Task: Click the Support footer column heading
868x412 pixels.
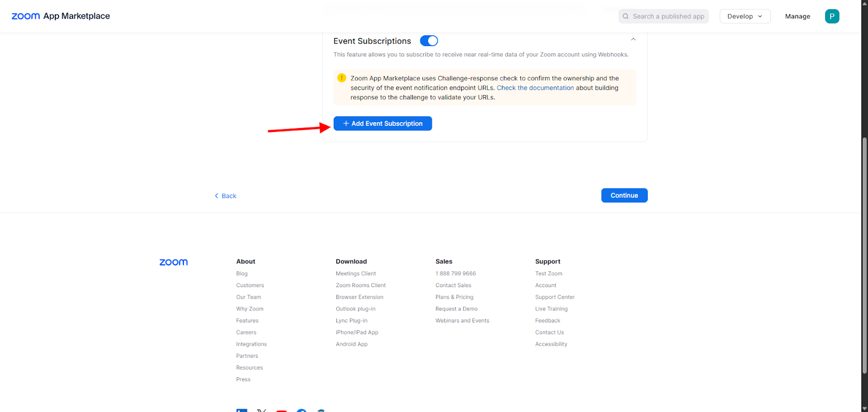Action: point(548,262)
